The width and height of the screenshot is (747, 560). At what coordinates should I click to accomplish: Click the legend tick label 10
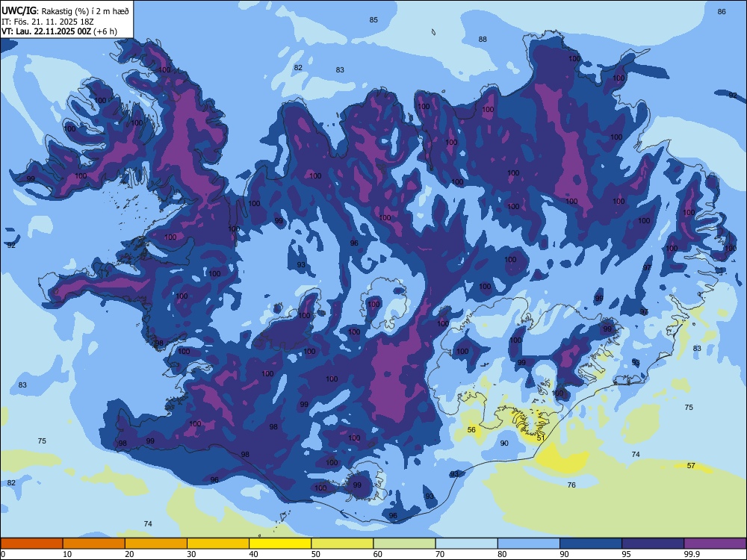pyautogui.click(x=68, y=554)
